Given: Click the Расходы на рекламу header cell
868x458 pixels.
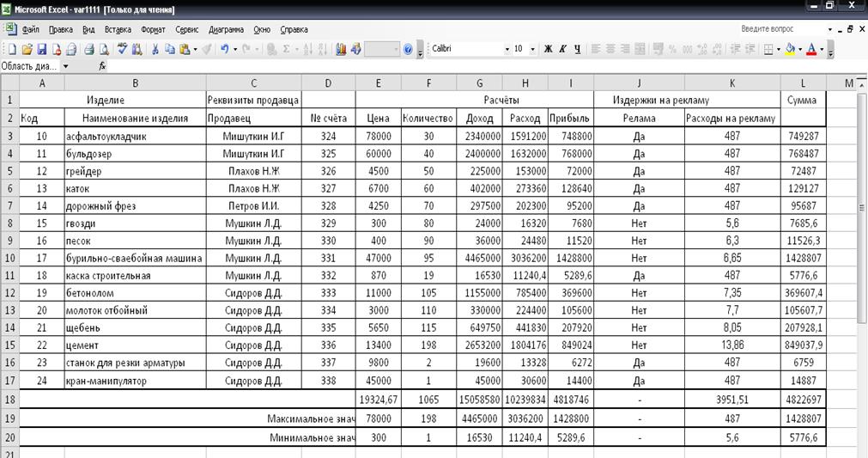Looking at the screenshot, I should tap(732, 118).
